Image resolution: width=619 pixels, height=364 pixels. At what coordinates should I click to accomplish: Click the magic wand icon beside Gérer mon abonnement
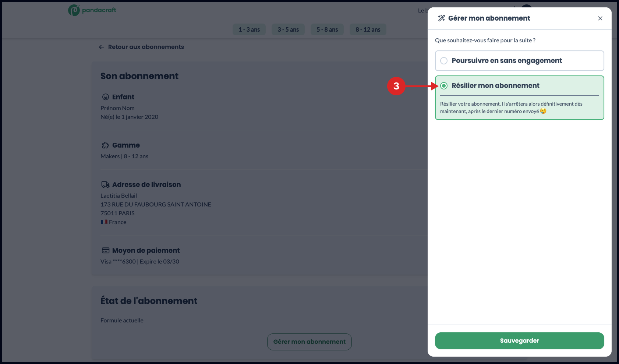point(441,18)
